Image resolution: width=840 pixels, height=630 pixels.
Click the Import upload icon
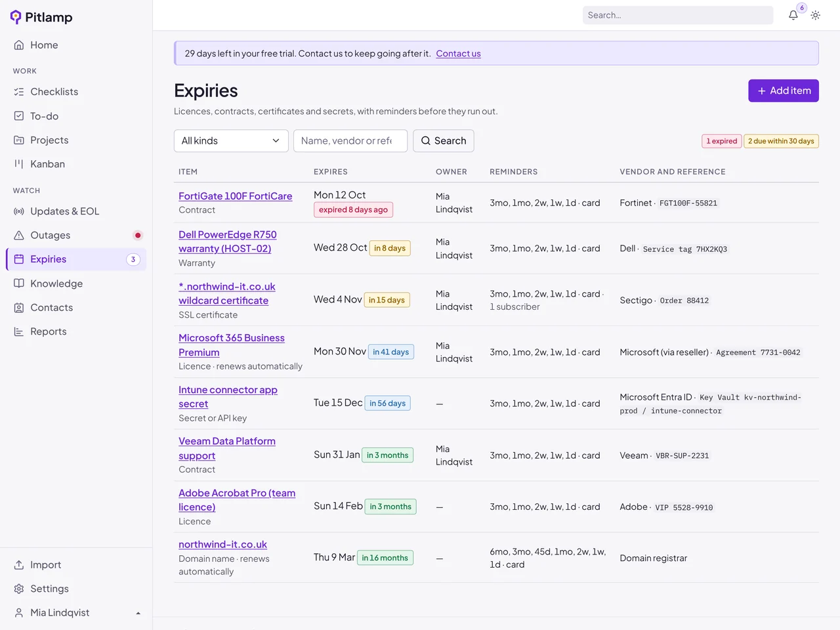(x=19, y=565)
